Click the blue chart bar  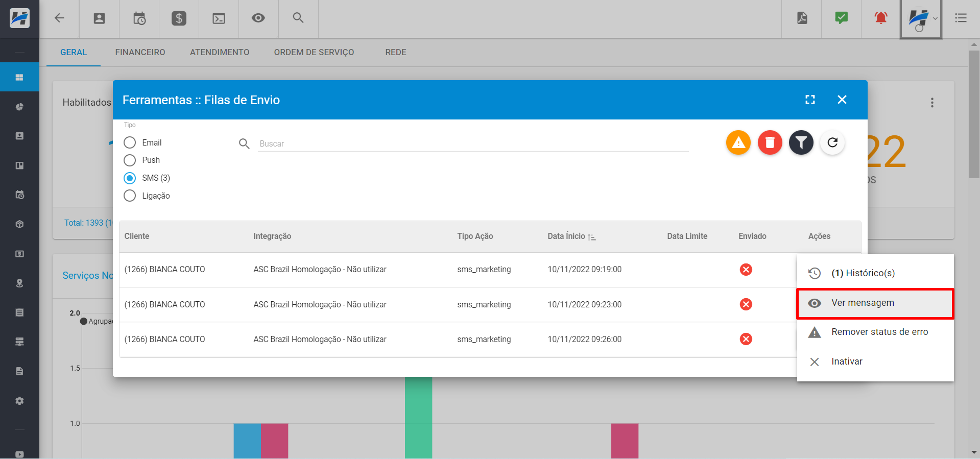click(x=247, y=441)
